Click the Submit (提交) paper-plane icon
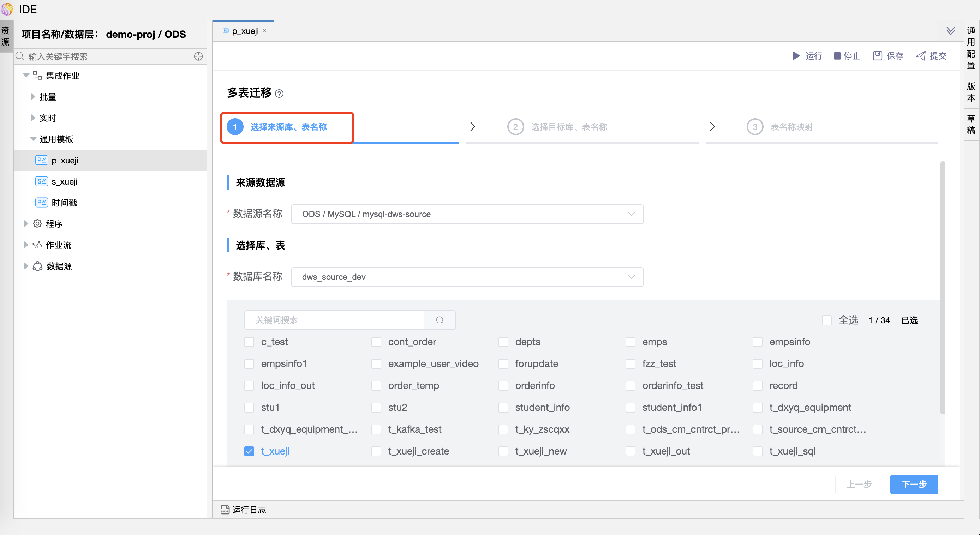 pos(921,56)
